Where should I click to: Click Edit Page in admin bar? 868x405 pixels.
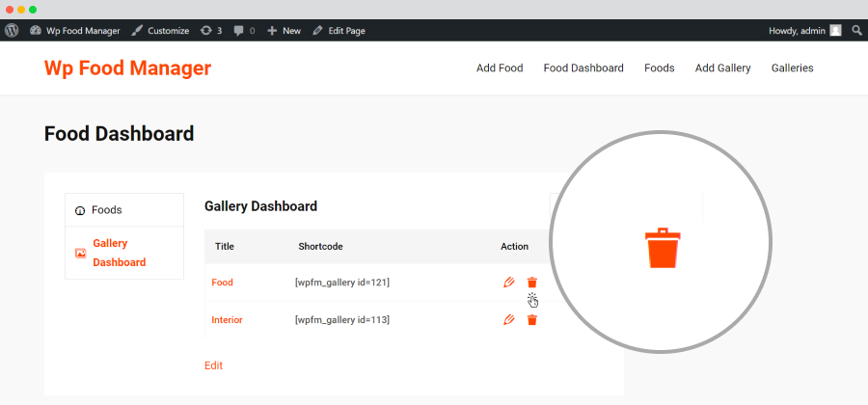click(x=339, y=31)
